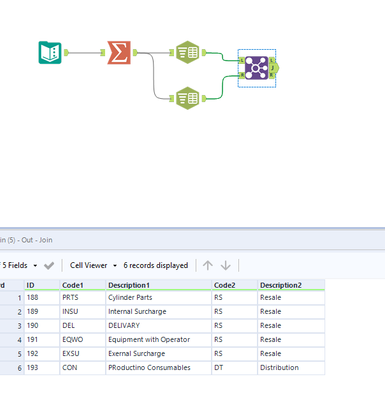Select the row number 3 header
The image size is (385, 400).
[12, 326]
